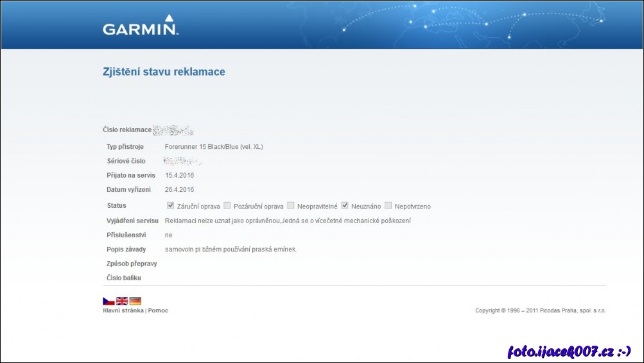The height and width of the screenshot is (363, 644).
Task: Open the Pomoc help link
Action: tap(158, 310)
